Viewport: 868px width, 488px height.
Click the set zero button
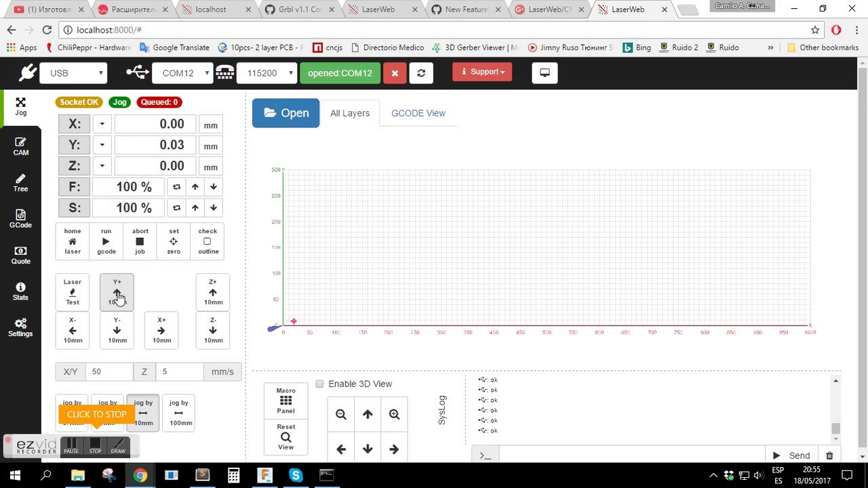174,241
